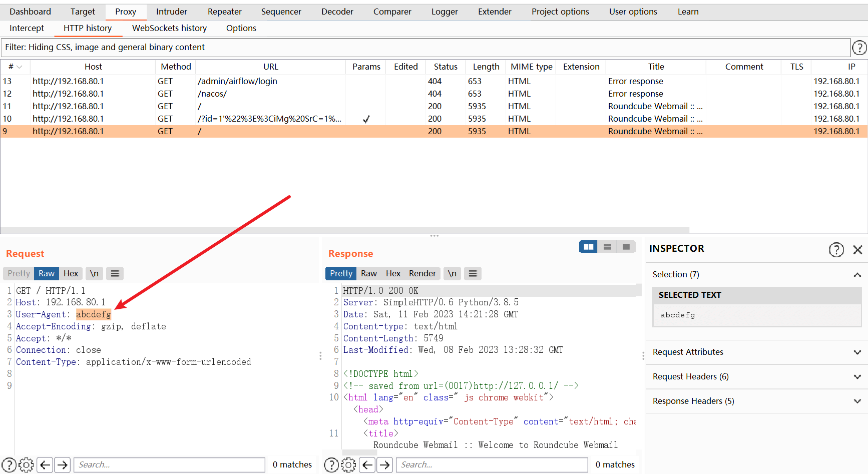Switch to the Repeater tab
868x474 pixels.
tap(224, 12)
